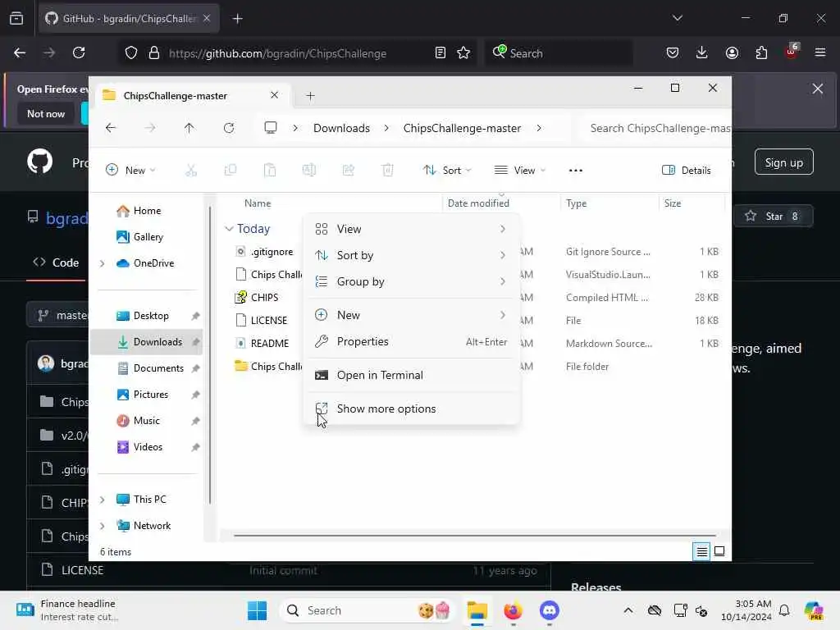840x630 pixels.
Task: Click the This PC monitor icon in the address bar
Action: click(271, 128)
